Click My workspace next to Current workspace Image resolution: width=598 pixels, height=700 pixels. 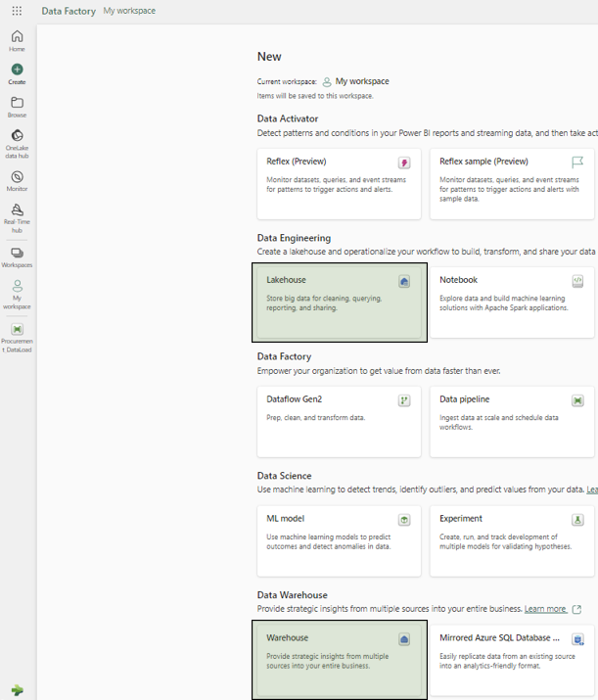[362, 81]
